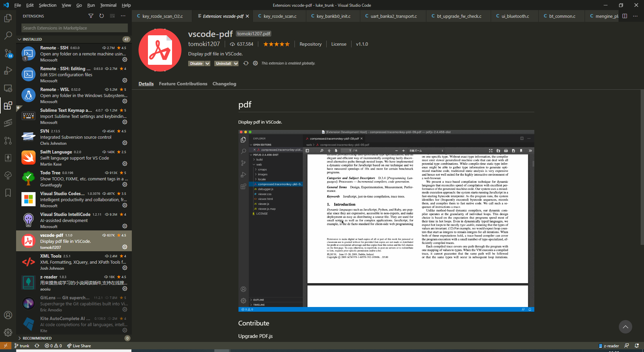The width and height of the screenshot is (644, 352).
Task: Open the File menu
Action: (17, 5)
